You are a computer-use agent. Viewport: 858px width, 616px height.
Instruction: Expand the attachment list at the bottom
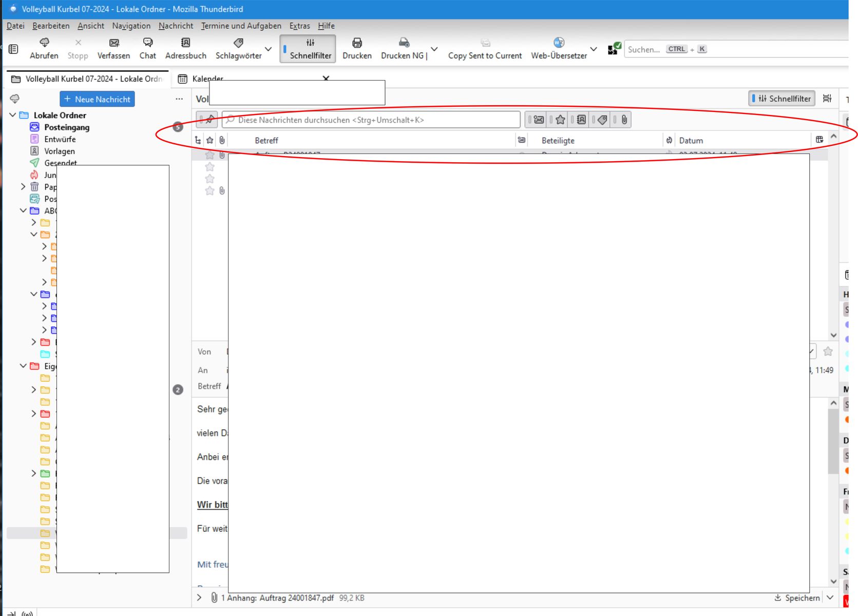tap(199, 598)
